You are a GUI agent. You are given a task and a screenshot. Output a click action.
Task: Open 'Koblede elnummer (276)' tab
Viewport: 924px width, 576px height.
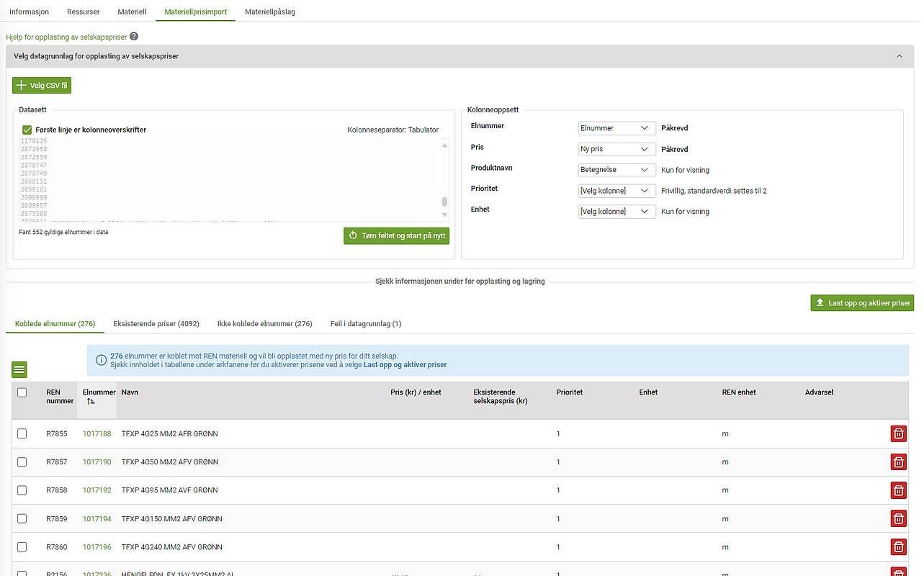55,324
